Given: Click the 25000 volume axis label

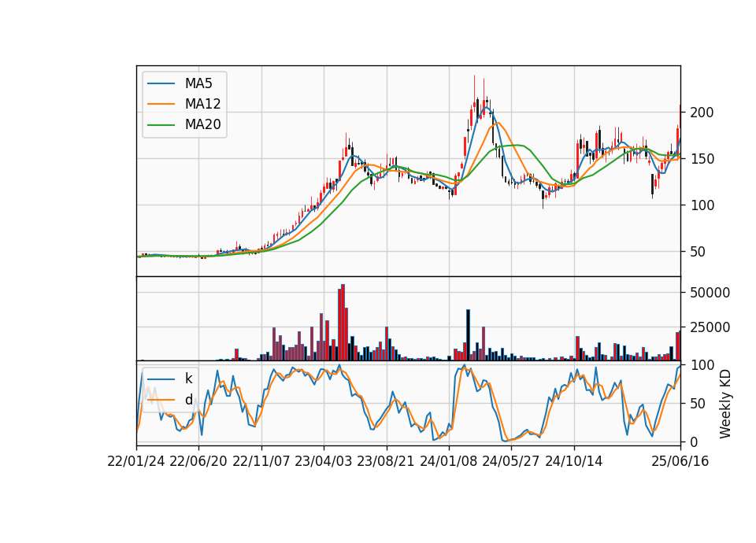Looking at the screenshot, I should coord(710,327).
